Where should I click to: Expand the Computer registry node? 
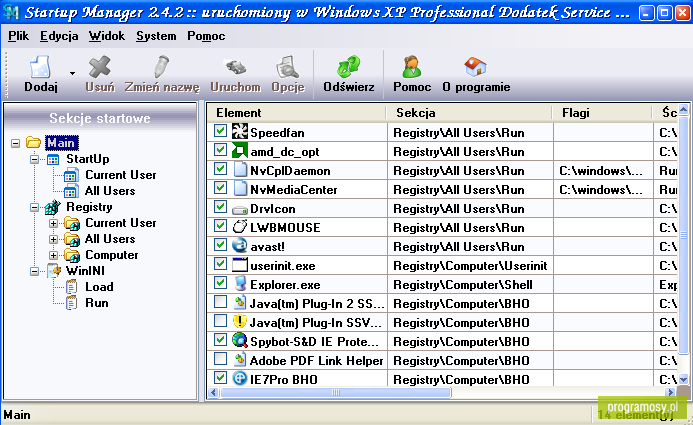pyautogui.click(x=53, y=255)
